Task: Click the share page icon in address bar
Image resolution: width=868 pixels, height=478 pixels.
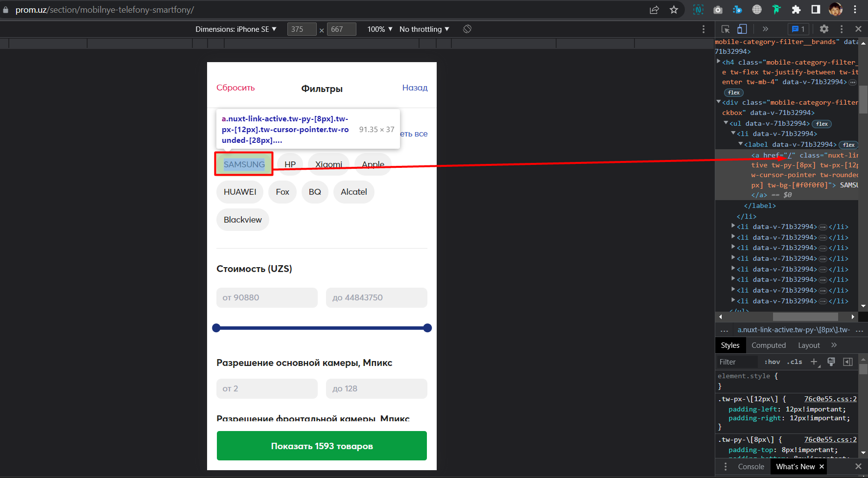Action: pos(654,10)
